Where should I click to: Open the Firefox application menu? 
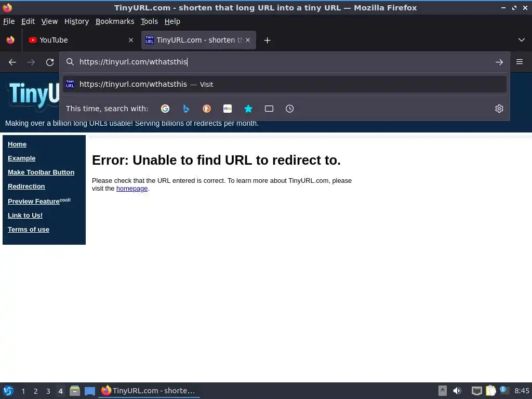click(x=520, y=62)
